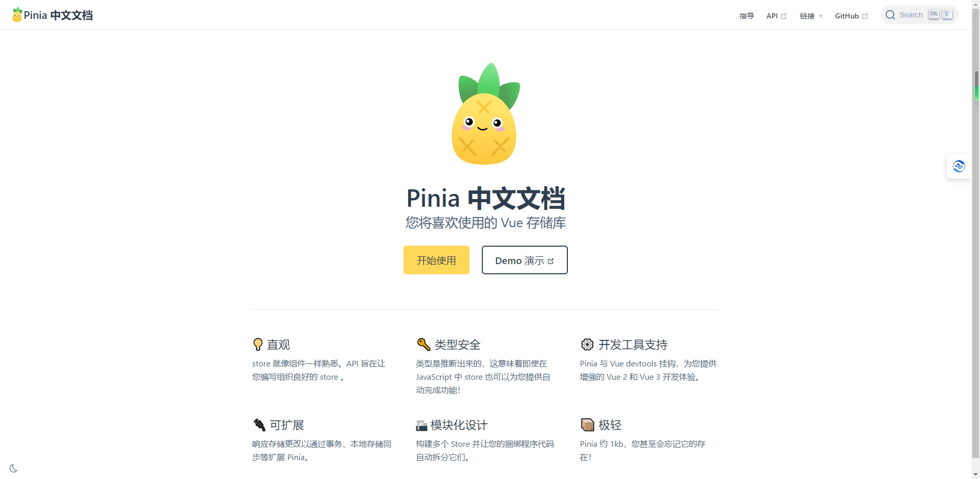Click the 开始使用 yellow button
The image size is (980, 479).
click(436, 260)
